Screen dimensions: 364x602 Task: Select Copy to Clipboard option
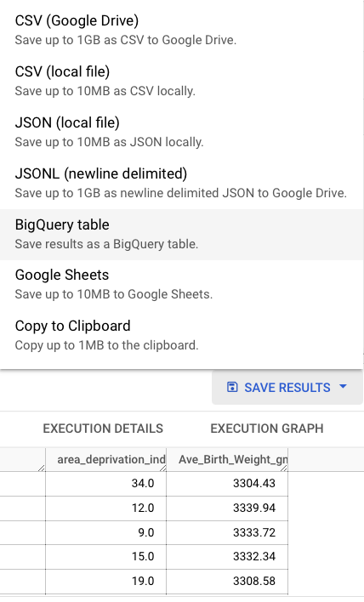point(182,335)
